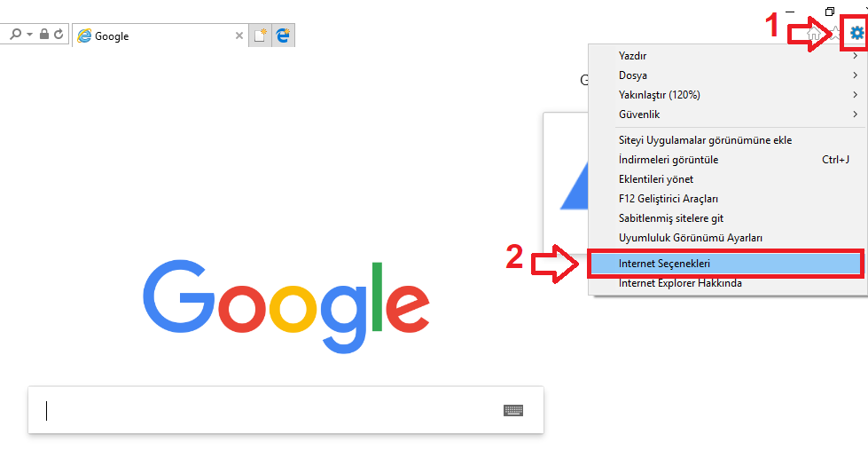The width and height of the screenshot is (868, 450).
Task: Open search dropdown arrow in address bar
Action: point(29,35)
